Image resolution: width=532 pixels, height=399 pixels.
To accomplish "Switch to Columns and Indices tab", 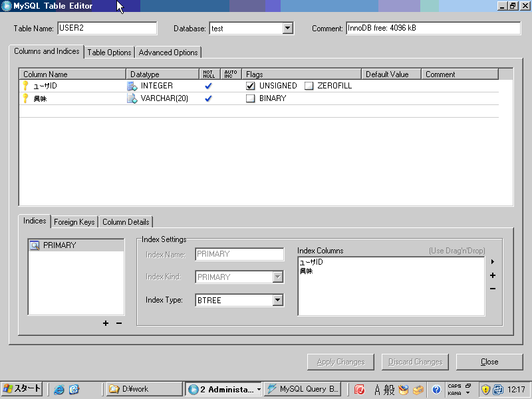I will click(x=47, y=51).
